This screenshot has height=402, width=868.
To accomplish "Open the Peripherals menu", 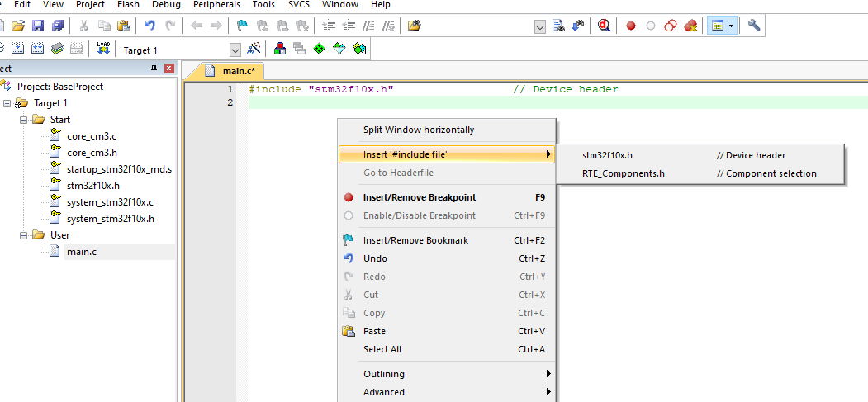I will (x=216, y=4).
